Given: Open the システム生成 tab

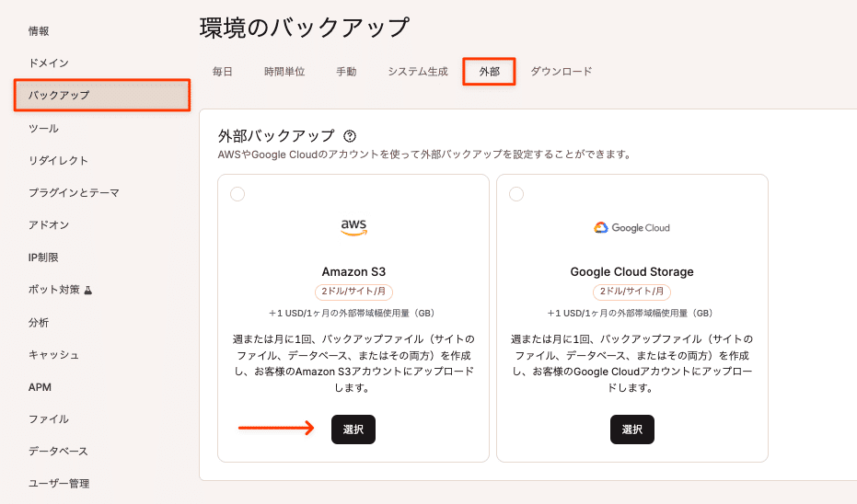Looking at the screenshot, I should [418, 72].
